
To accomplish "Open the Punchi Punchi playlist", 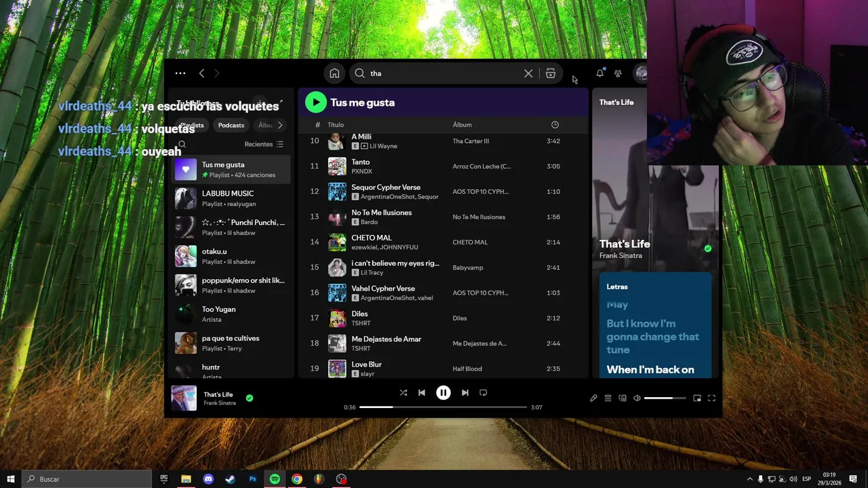I will [232, 227].
